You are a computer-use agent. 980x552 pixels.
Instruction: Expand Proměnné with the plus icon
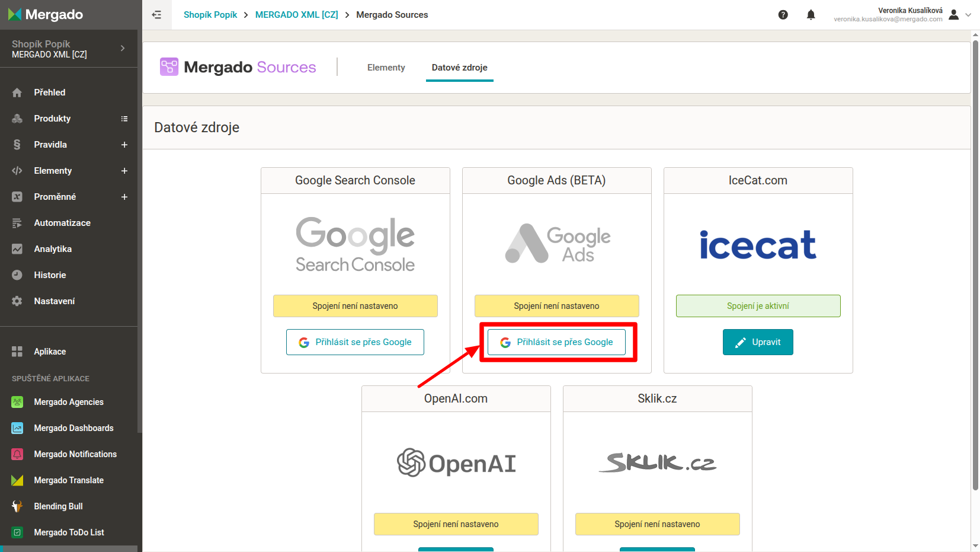124,197
